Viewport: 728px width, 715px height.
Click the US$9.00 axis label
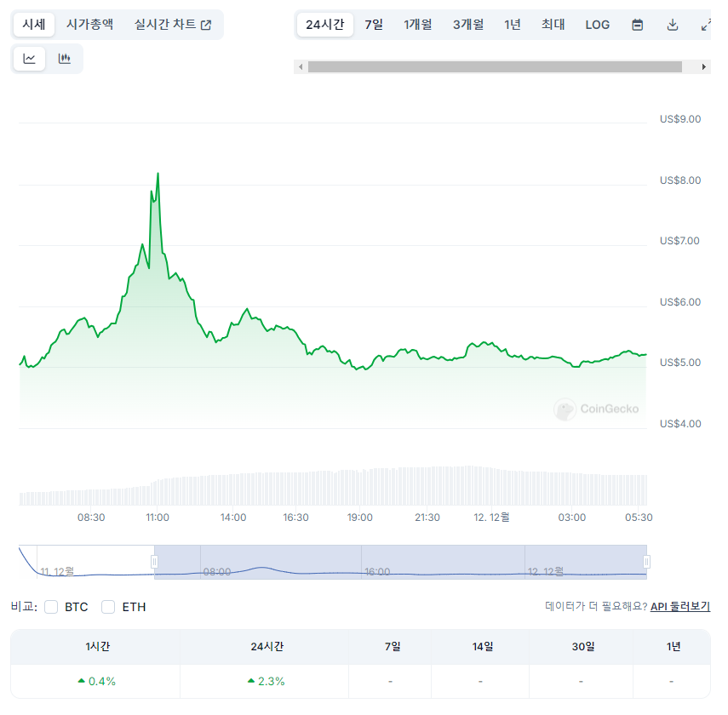pos(680,119)
